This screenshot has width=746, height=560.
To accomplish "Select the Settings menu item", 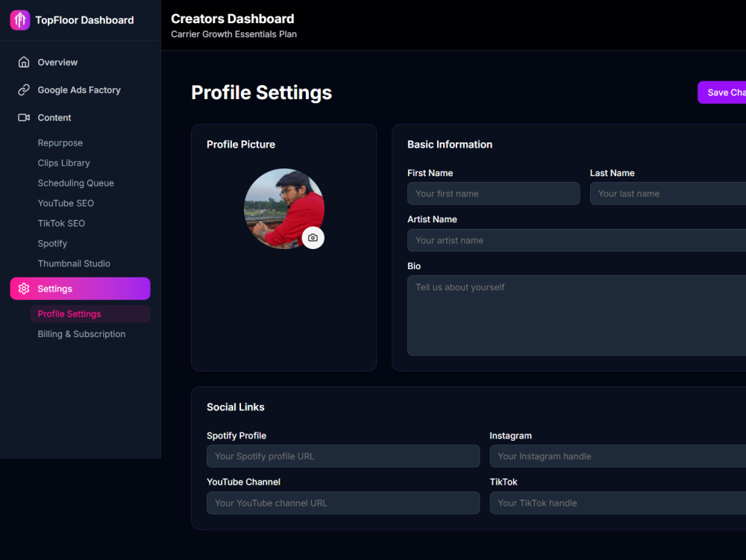I will point(80,289).
